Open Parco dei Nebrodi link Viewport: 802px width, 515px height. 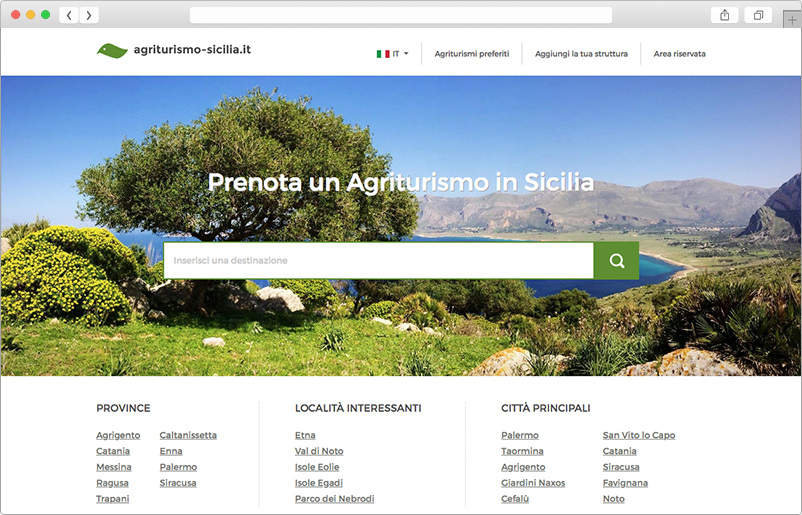point(334,499)
